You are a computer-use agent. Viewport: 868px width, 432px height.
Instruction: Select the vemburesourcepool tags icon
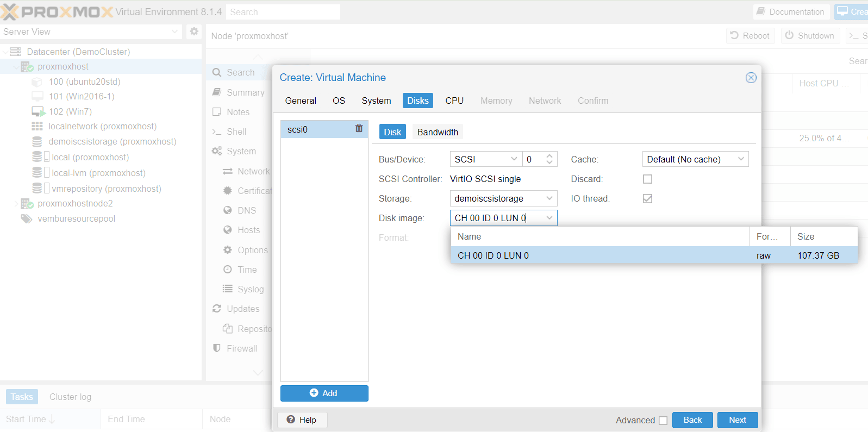coord(26,219)
